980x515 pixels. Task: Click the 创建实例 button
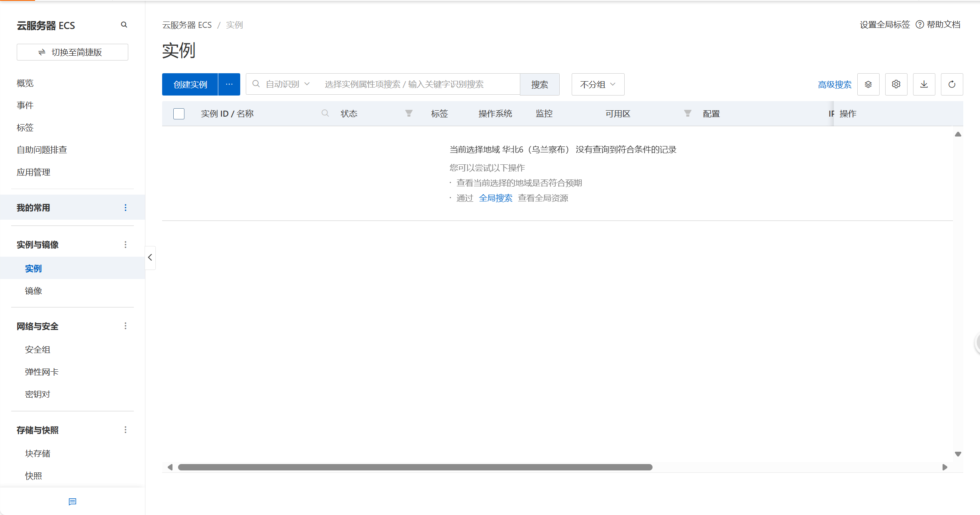coord(190,84)
